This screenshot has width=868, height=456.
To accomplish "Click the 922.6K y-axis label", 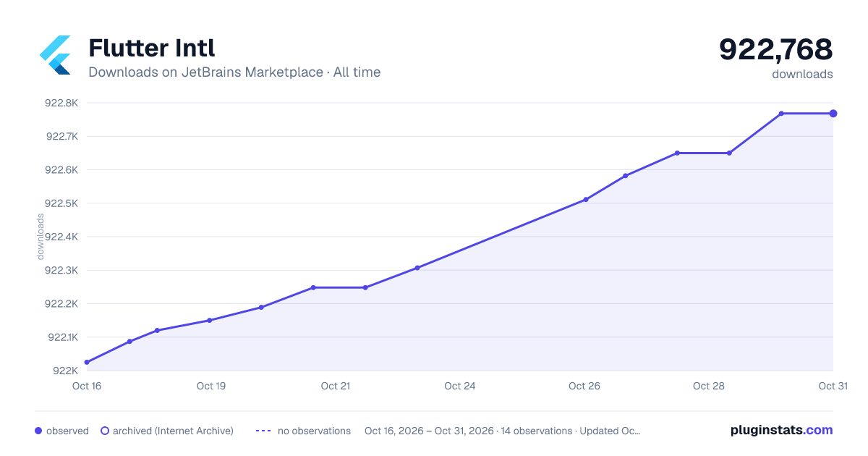I will [x=61, y=170].
